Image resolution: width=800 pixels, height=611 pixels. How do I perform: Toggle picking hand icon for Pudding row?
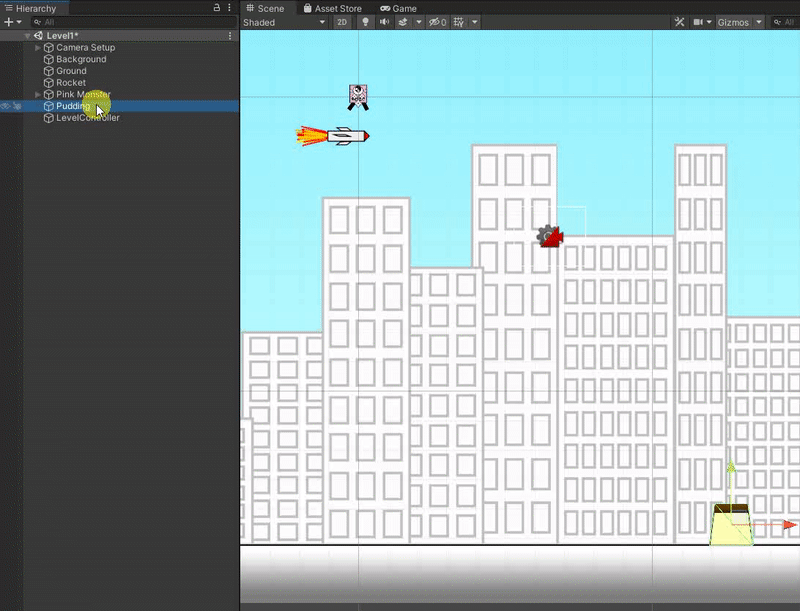[18, 106]
